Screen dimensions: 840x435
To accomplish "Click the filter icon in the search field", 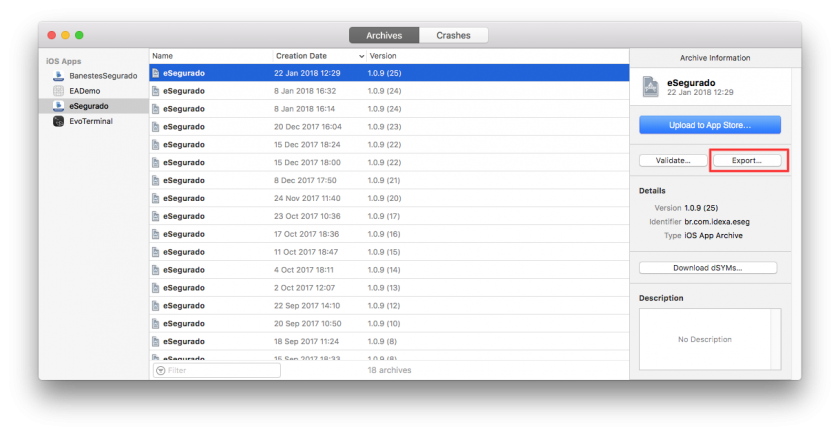I will coord(160,370).
